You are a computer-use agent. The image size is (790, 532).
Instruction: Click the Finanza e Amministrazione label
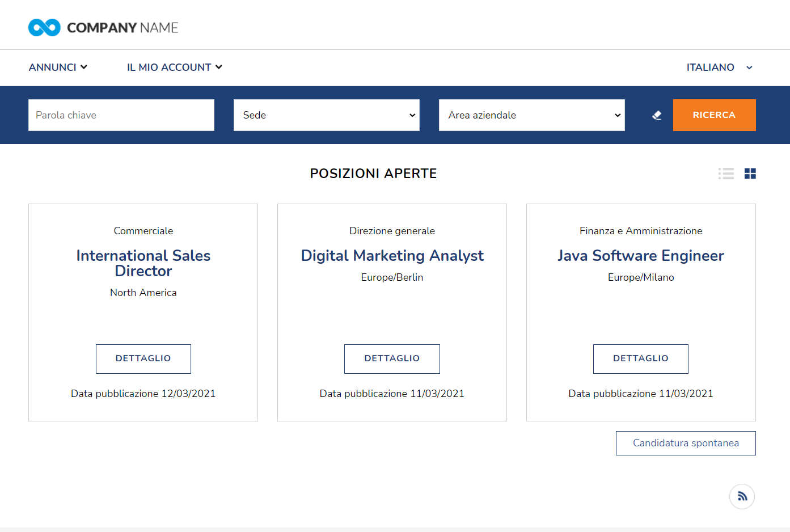[641, 231]
